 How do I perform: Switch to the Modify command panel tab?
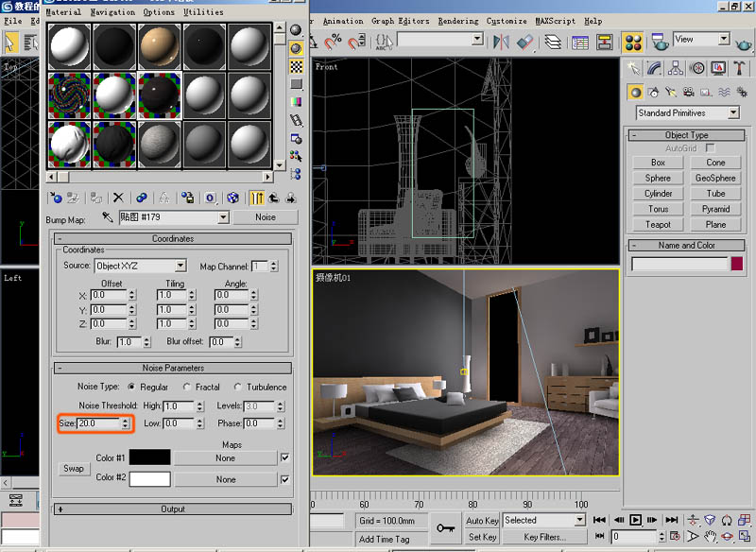coord(654,68)
